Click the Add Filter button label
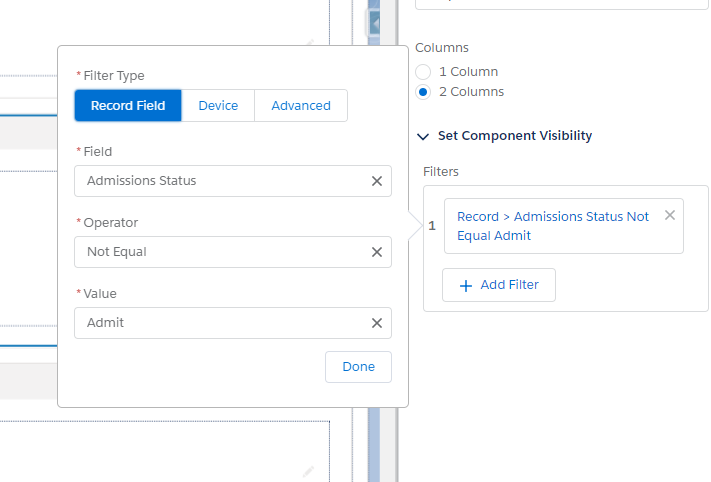This screenshot has width=711, height=482. (509, 285)
